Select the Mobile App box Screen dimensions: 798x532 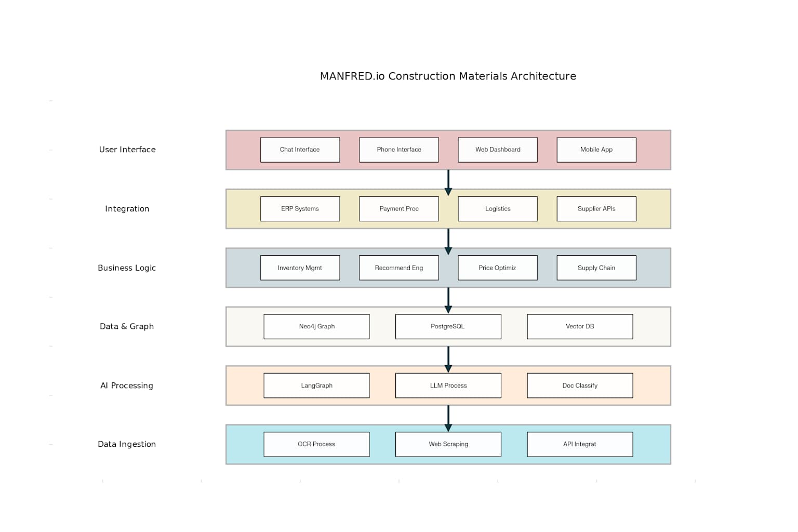tap(596, 150)
